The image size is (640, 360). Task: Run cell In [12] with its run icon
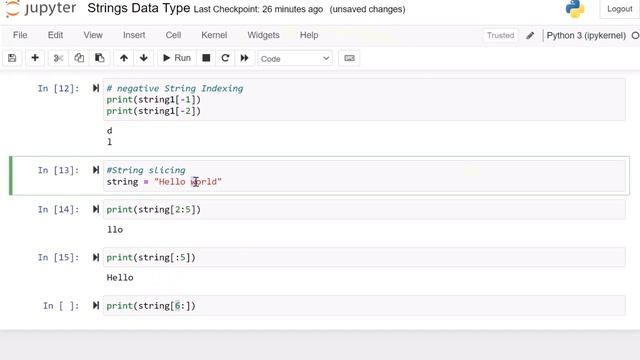click(x=96, y=88)
